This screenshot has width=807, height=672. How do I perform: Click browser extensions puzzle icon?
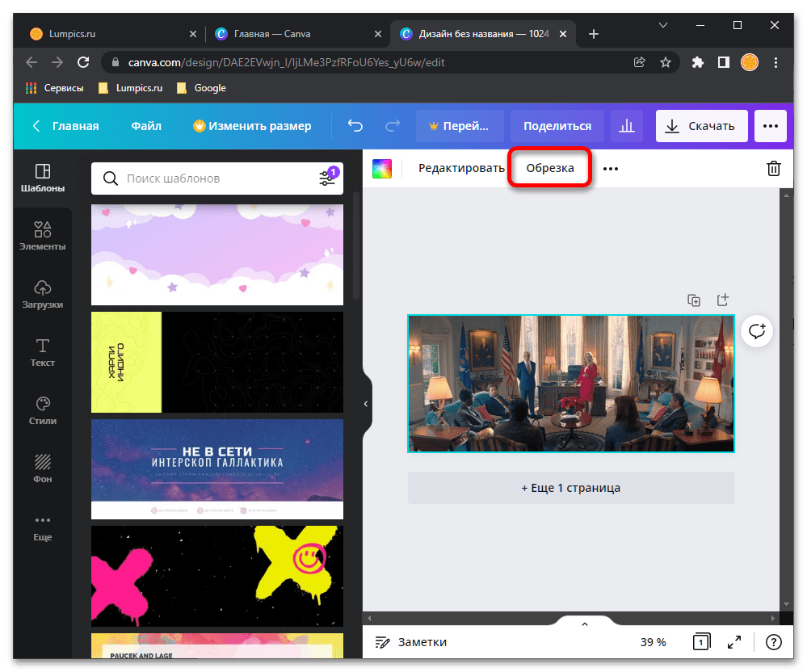697,63
